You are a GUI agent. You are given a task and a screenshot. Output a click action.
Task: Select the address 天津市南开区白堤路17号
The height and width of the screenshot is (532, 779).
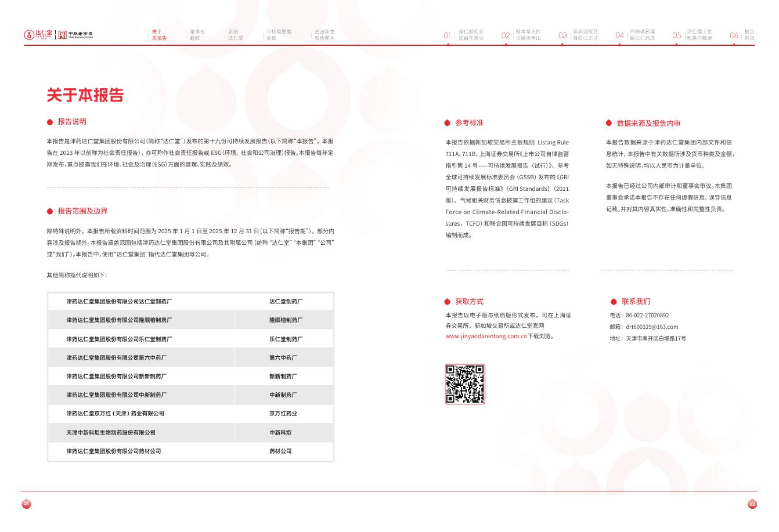tap(656, 338)
